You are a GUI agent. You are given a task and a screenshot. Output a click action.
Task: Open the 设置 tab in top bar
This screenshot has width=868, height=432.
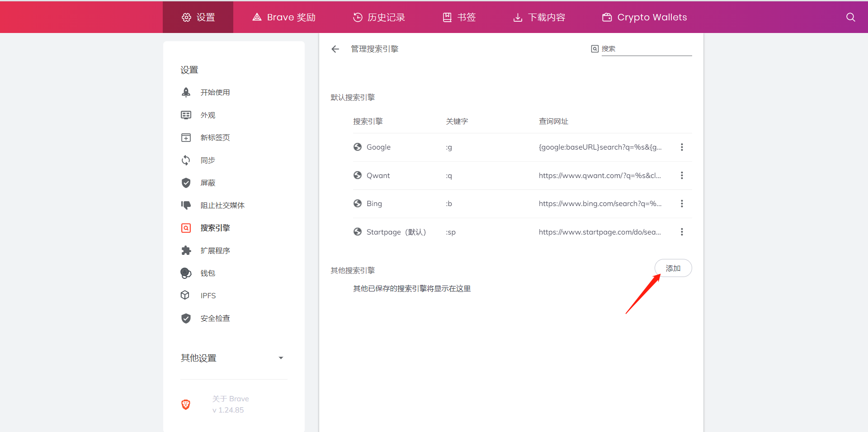point(198,17)
